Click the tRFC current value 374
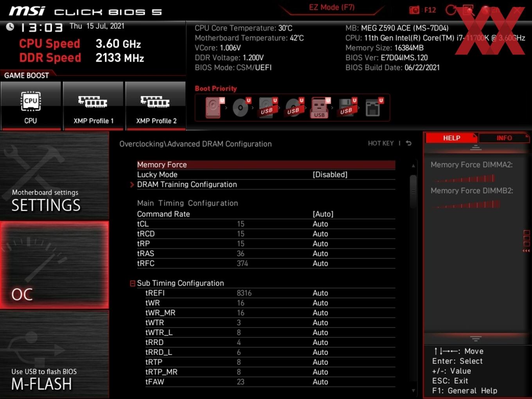The width and height of the screenshot is (532, 399). pyautogui.click(x=242, y=263)
